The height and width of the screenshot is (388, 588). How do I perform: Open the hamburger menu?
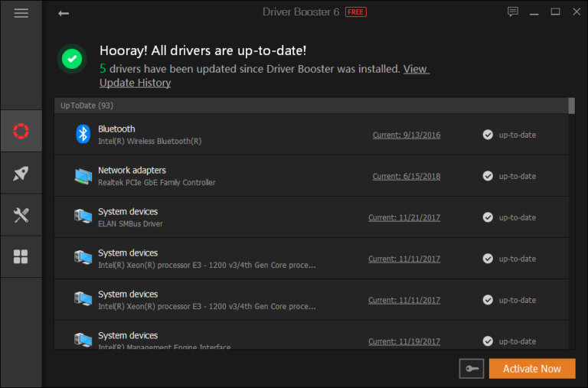tap(21, 13)
